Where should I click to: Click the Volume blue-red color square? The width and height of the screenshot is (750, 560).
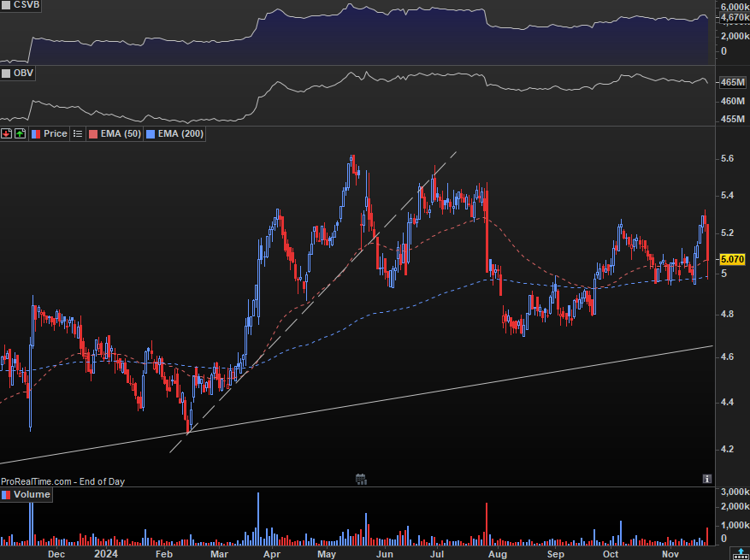(x=6, y=495)
